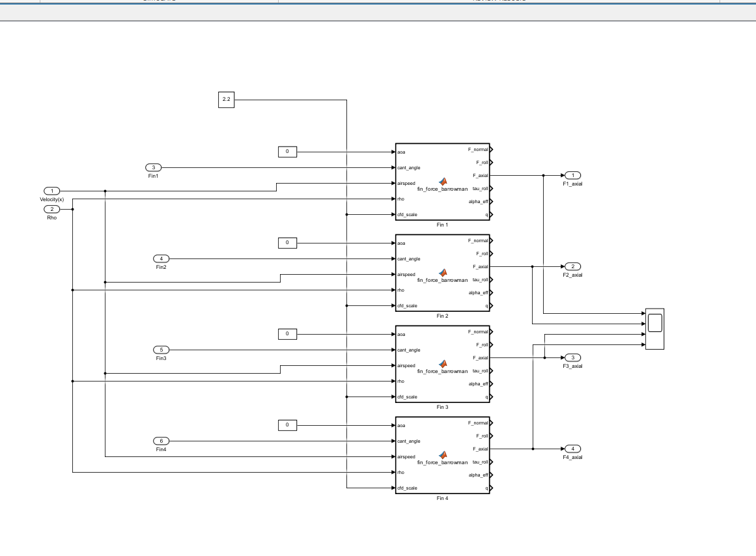Image resolution: width=756 pixels, height=556 pixels.
Task: Click the tau_roll output port of Fin 3
Action: coord(492,371)
